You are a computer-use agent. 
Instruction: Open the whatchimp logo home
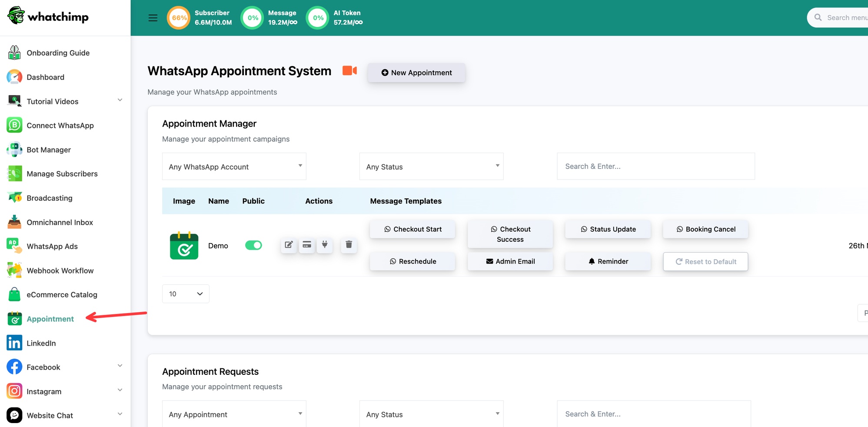48,16
